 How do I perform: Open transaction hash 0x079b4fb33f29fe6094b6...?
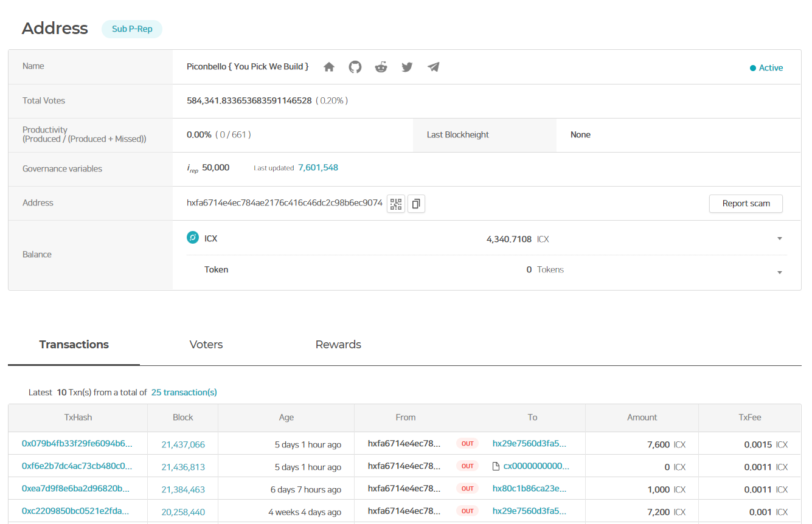(77, 444)
